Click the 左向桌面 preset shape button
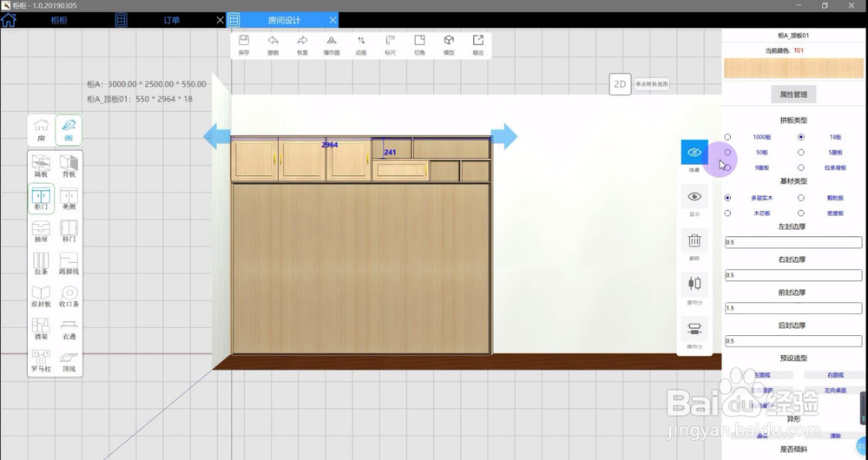Image resolution: width=868 pixels, height=460 pixels. [834, 391]
